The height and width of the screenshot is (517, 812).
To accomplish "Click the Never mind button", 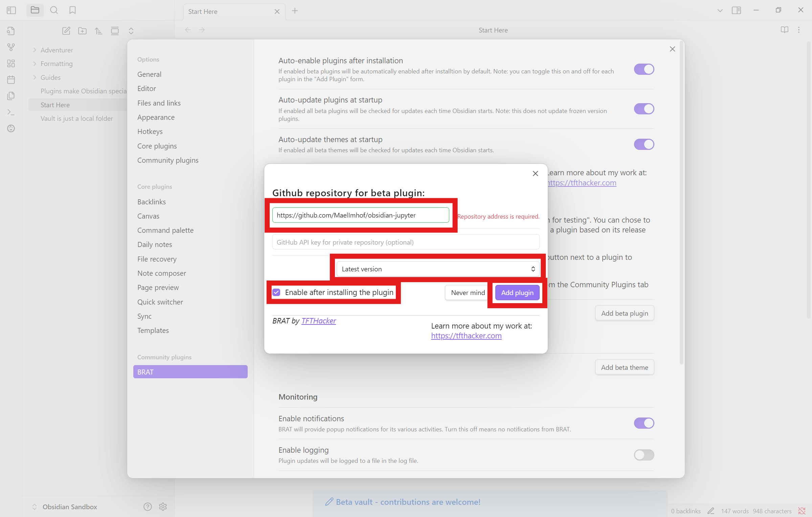I will [468, 293].
